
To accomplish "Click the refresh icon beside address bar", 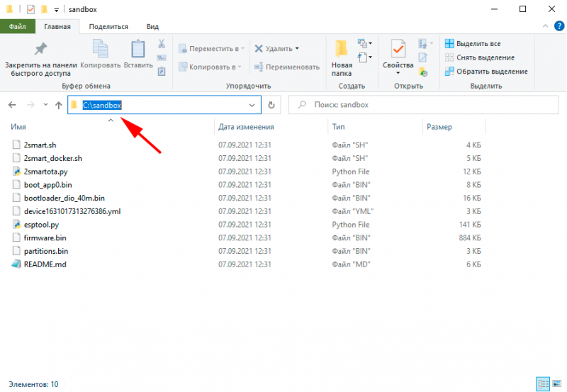I will [x=271, y=105].
